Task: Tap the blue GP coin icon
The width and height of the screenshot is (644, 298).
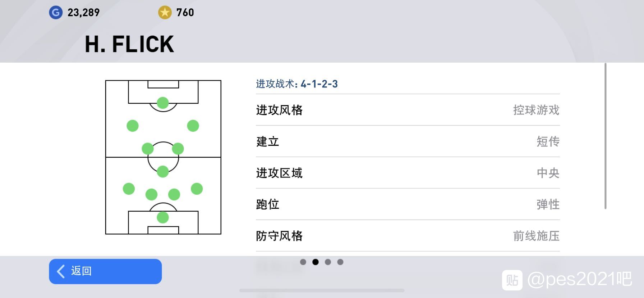Action: pos(56,13)
